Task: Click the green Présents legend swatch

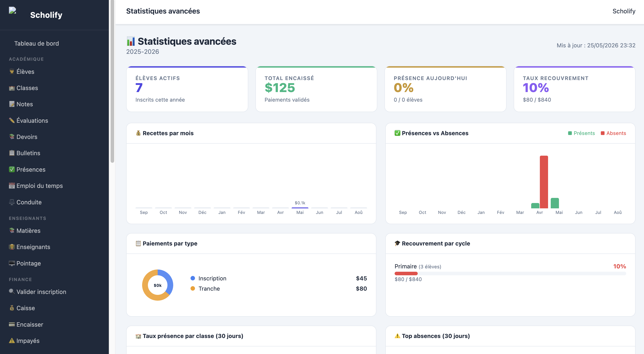Action: 570,133
